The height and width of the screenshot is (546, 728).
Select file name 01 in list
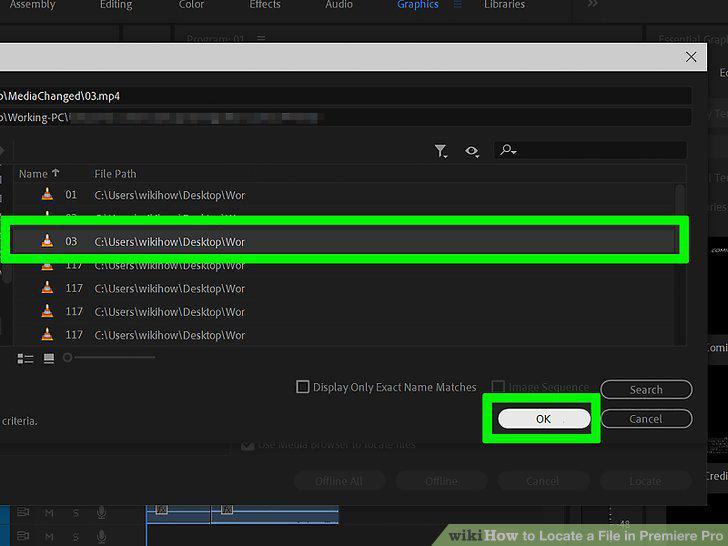tap(71, 195)
